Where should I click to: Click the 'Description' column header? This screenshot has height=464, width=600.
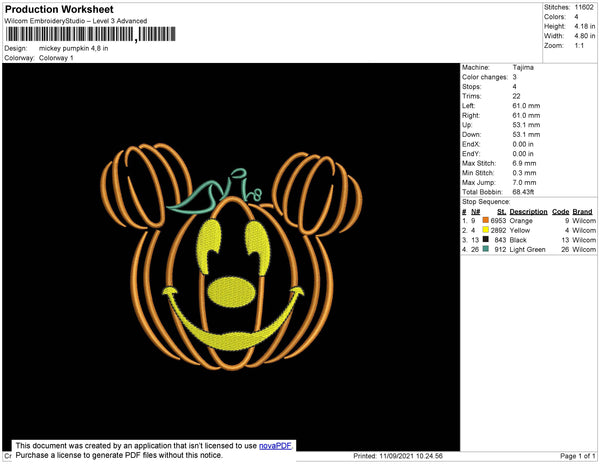[528, 212]
